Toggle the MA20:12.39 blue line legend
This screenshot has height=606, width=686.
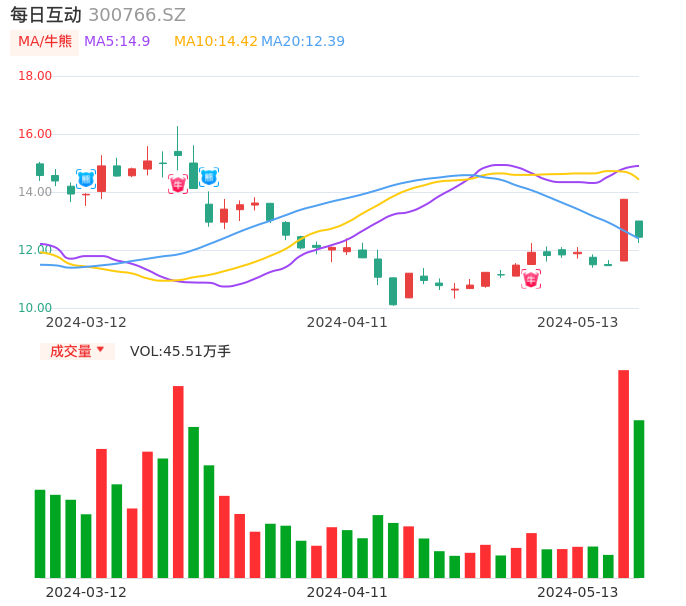click(303, 41)
